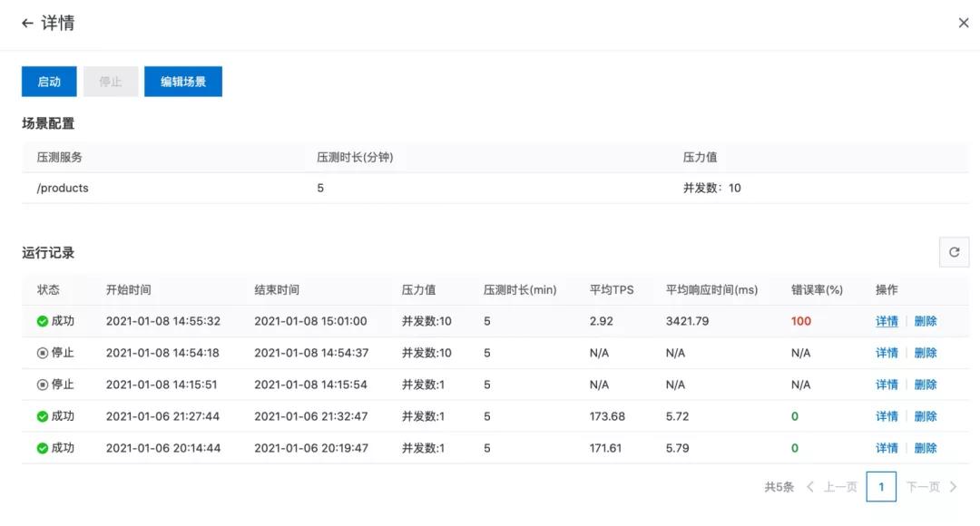
Task: Click the end time 2021-01-08 14:54:37
Action: coord(311,353)
